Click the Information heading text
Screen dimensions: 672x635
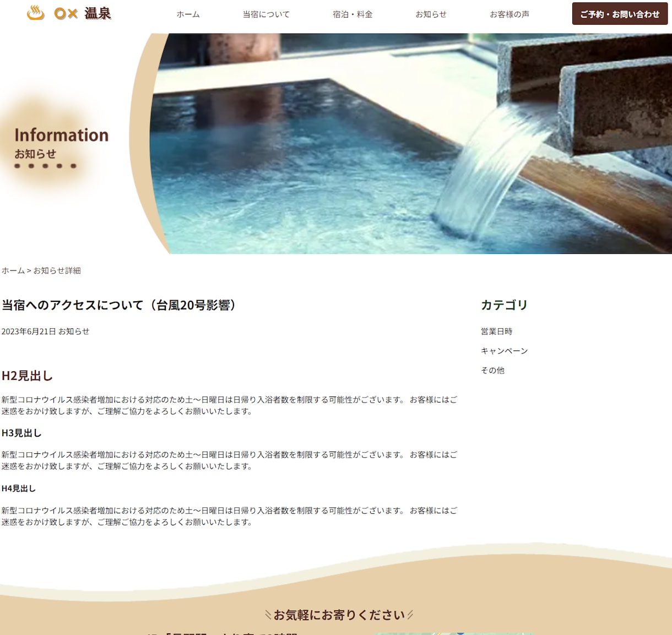(x=61, y=135)
